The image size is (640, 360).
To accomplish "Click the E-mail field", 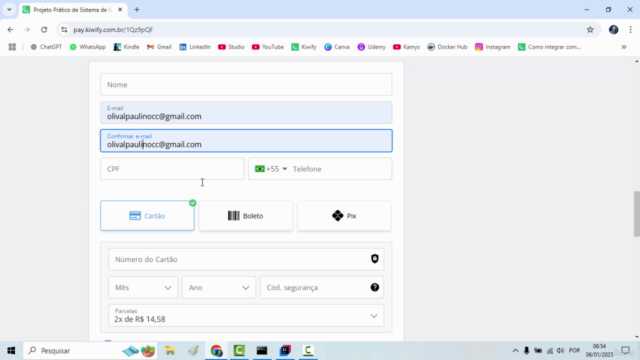I will [246, 113].
